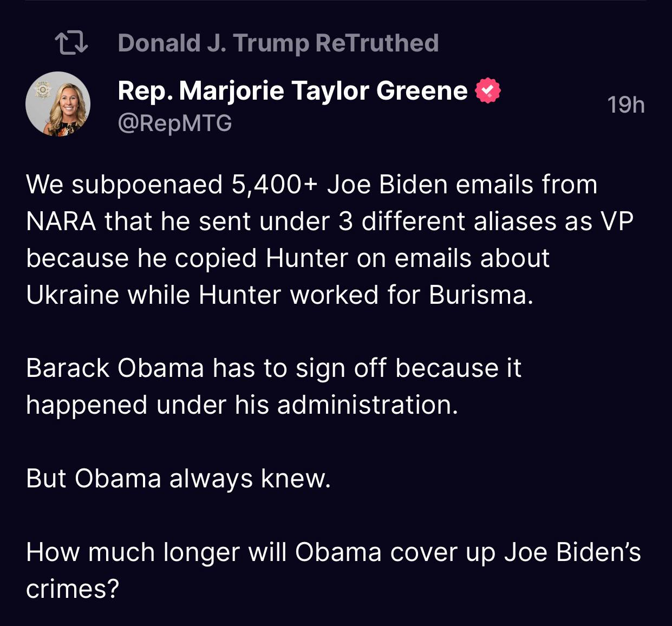672x626 pixels.
Task: Open Marjorie Taylor Greene's profile avatar
Action: click(58, 104)
